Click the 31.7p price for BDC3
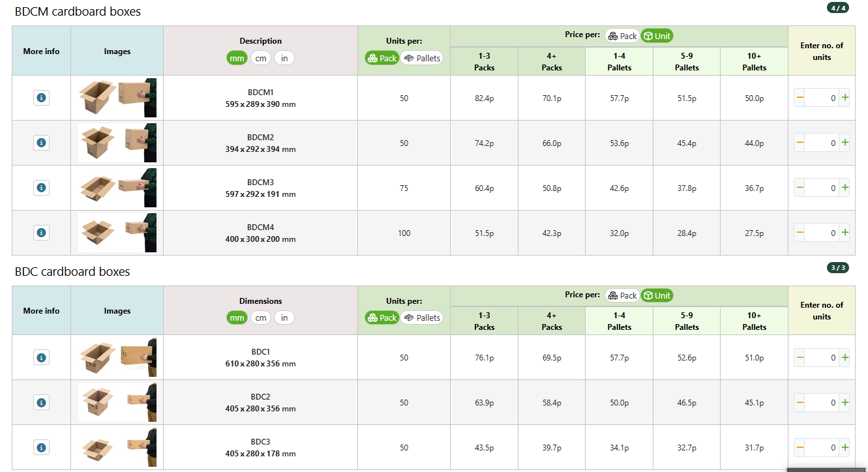Image resolution: width=868 pixels, height=472 pixels. pyautogui.click(x=754, y=448)
